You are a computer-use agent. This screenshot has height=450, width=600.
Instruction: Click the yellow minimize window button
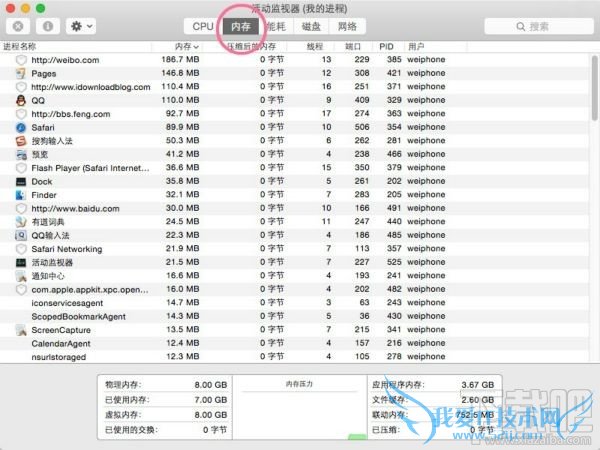[x=26, y=8]
